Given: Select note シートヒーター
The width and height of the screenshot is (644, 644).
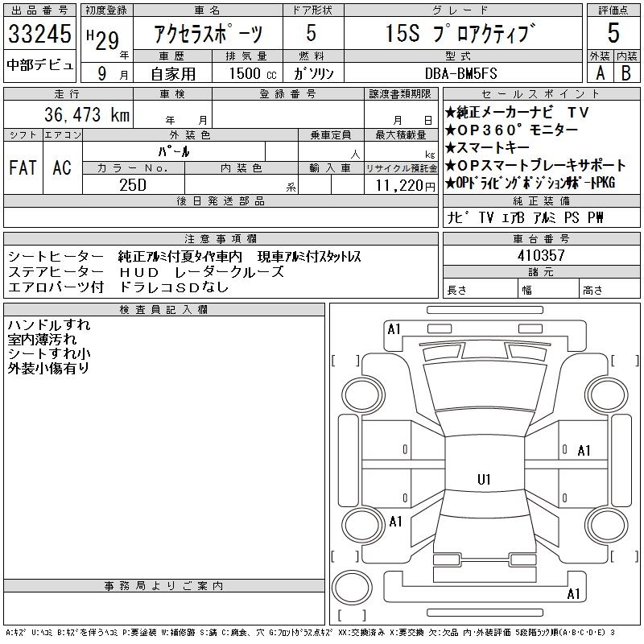Looking at the screenshot, I should (56, 256).
